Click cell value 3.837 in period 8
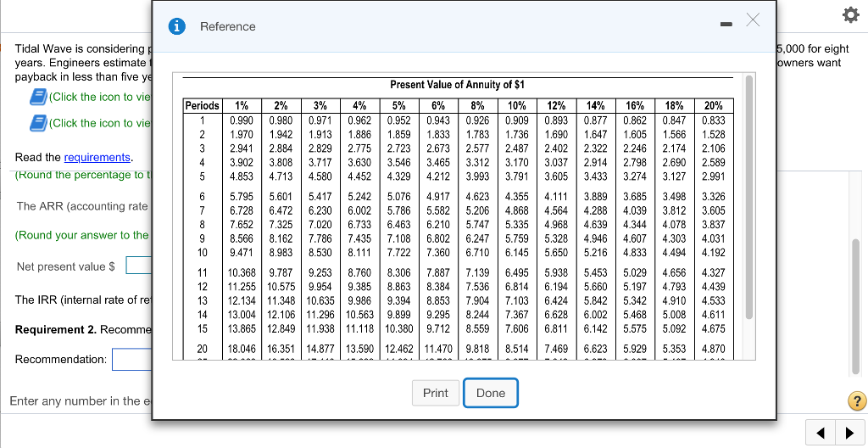 [714, 225]
